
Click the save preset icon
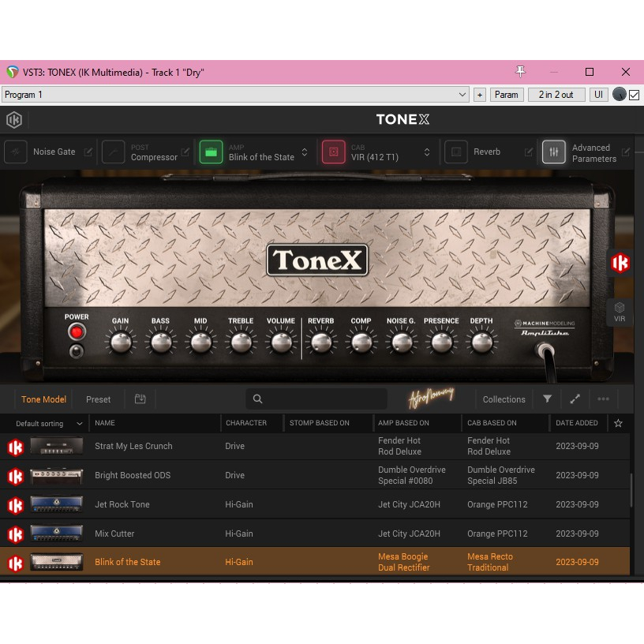tap(140, 399)
